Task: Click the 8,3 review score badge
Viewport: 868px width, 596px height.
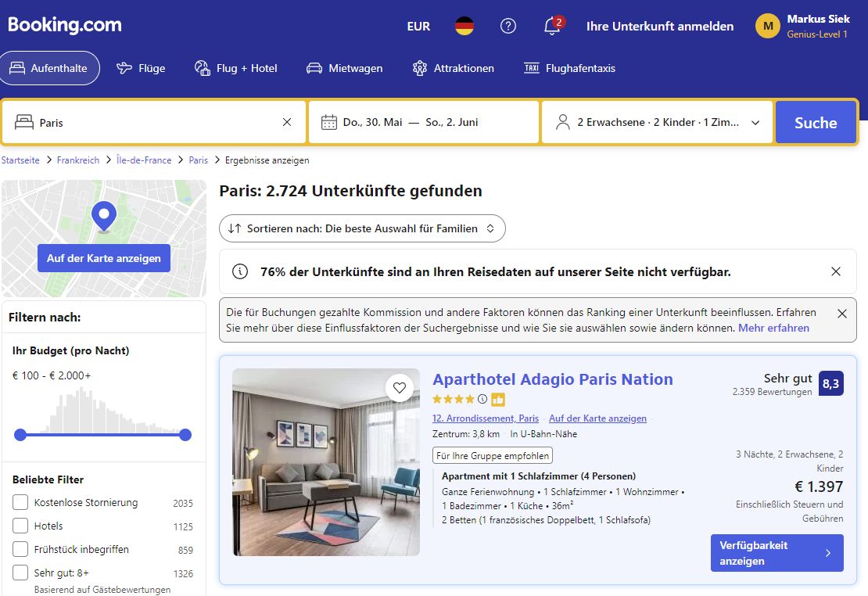Action: [x=831, y=383]
